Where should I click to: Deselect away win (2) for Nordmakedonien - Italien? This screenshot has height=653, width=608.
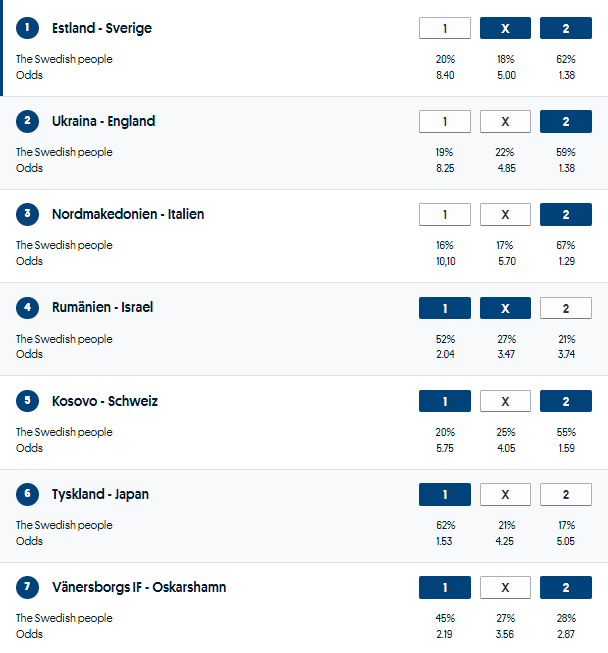[x=565, y=214]
